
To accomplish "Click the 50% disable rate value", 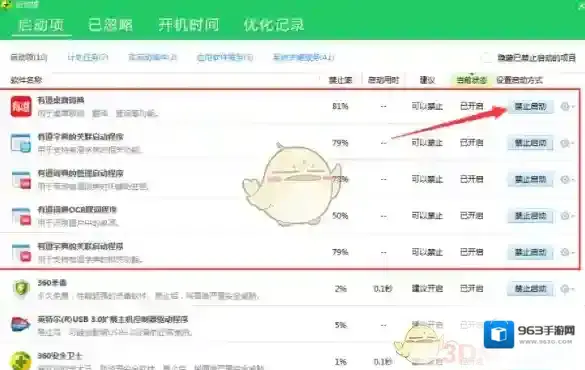I will pos(340,216).
